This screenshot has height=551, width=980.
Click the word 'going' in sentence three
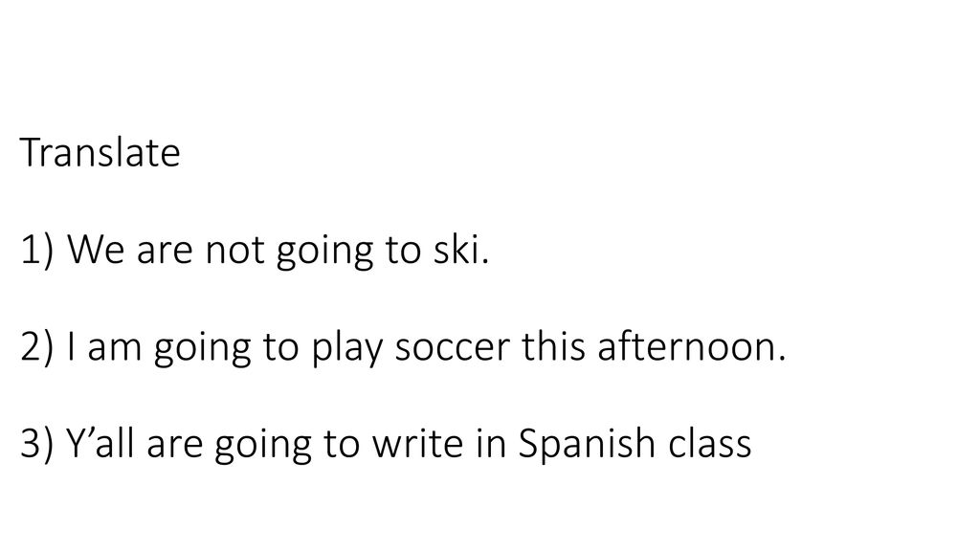(x=262, y=446)
